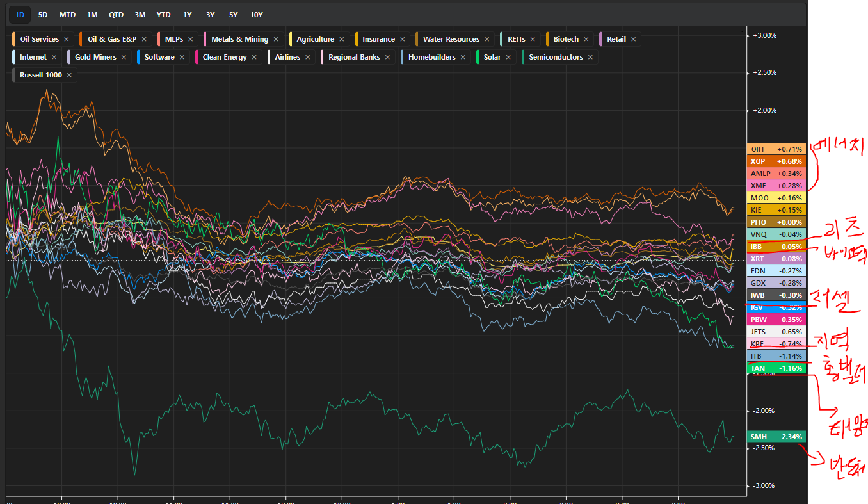This screenshot has height=504, width=868.
Task: Click the Oil & Gas E&P legend label
Action: (x=111, y=39)
